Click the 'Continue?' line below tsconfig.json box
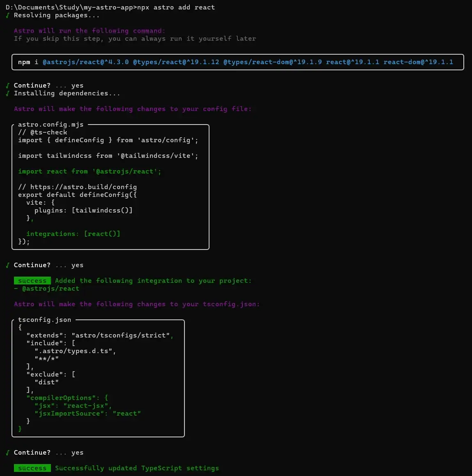 click(45, 452)
